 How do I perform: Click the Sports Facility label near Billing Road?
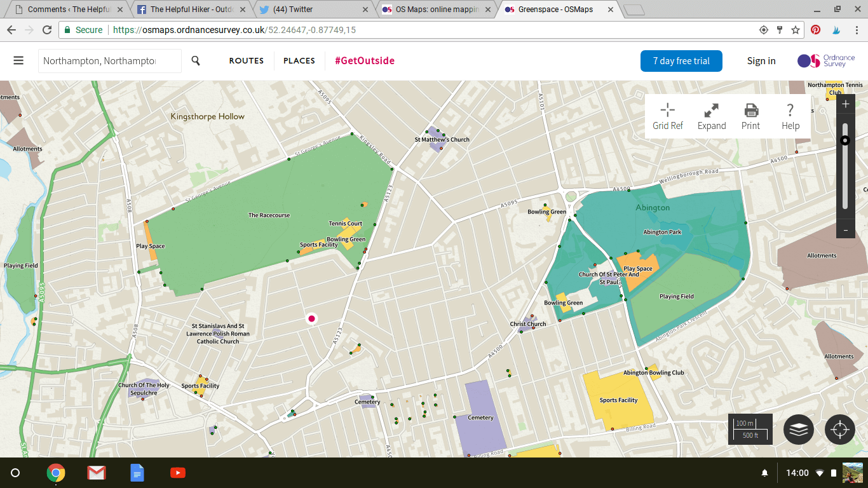tap(618, 400)
